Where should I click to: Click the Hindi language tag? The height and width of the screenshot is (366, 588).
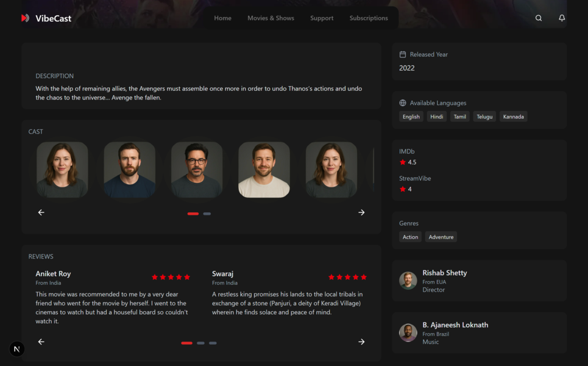[x=436, y=117]
